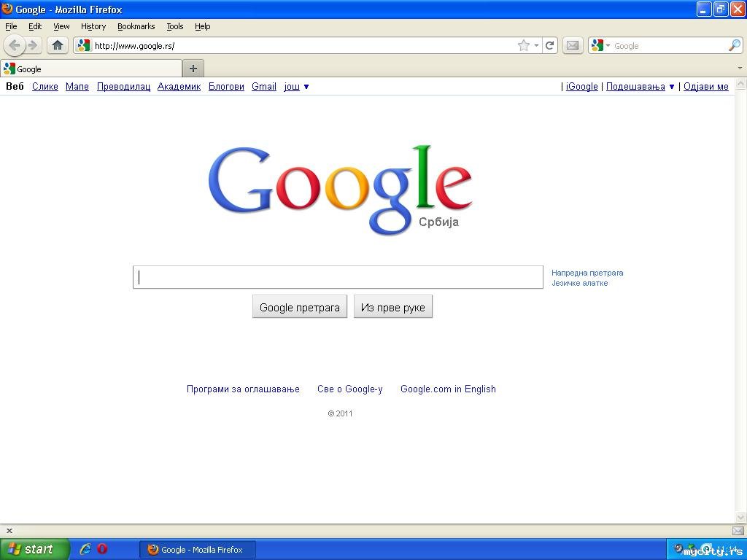This screenshot has width=747, height=560.
Task: Open the Блогови blogs link
Action: pyautogui.click(x=226, y=86)
